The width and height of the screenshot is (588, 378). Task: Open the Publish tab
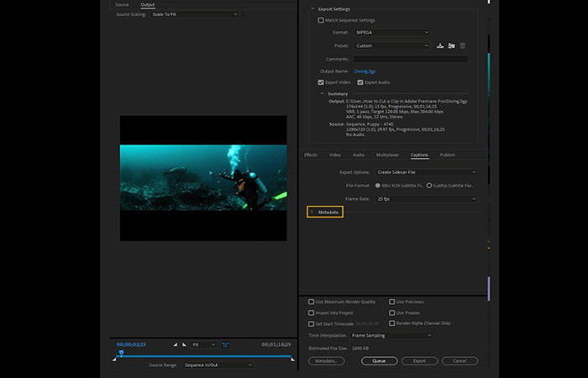[x=448, y=155]
